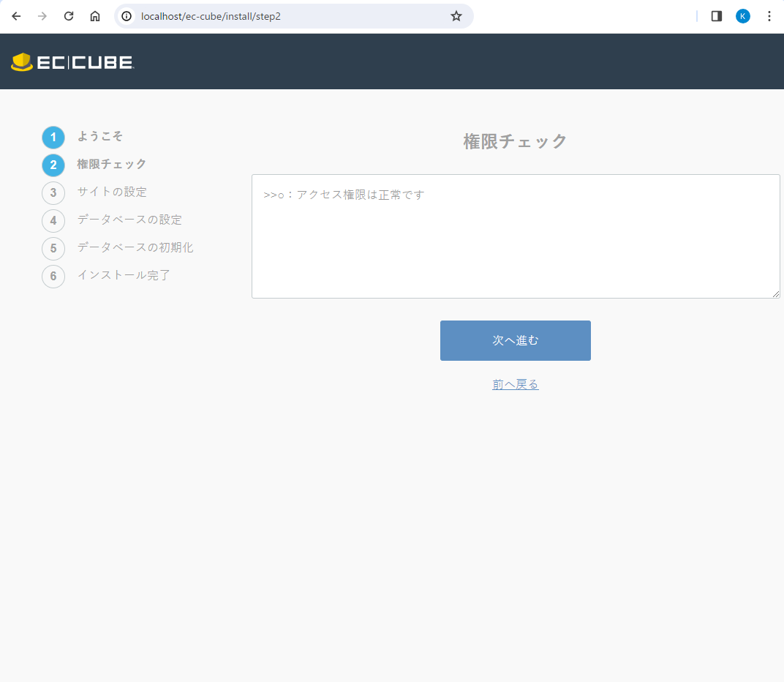Click the 前へ戻る link
Screen dimensions: 784x682
tap(515, 384)
